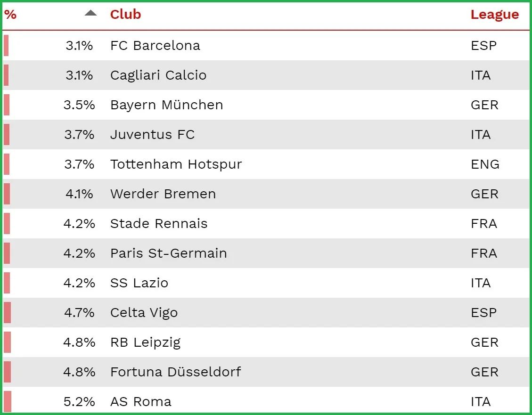Screen dimensions: 532x415
Task: Sort table by League column header
Action: [494, 15]
